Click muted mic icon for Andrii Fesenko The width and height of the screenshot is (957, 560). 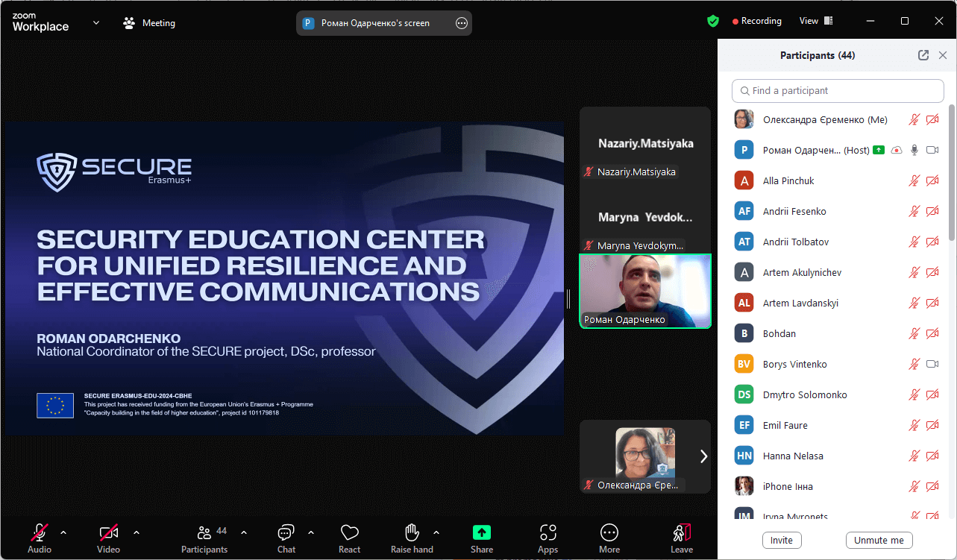(x=914, y=211)
